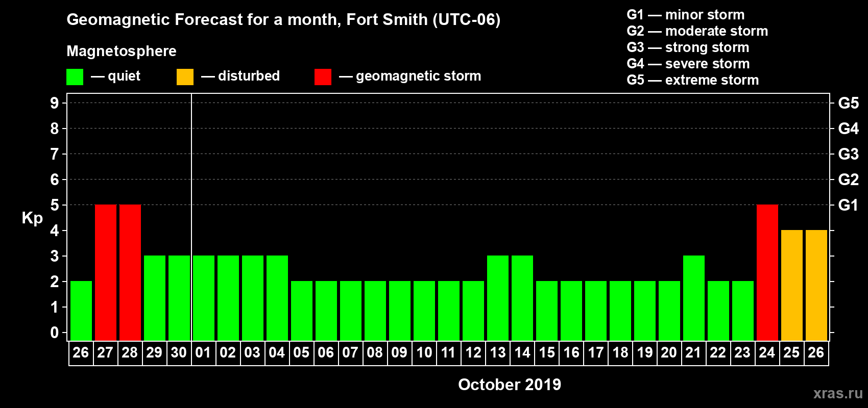Click the 'Magnetosphere' heading
This screenshot has height=408, width=868.
[x=122, y=51]
